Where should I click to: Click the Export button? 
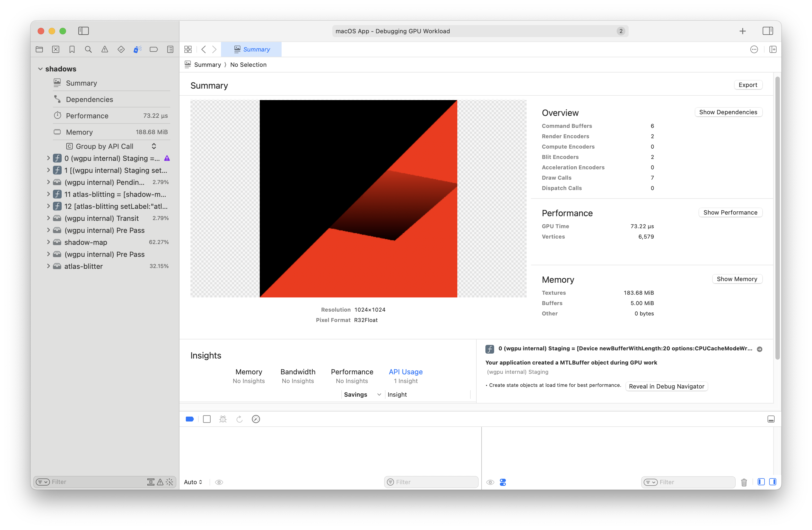coord(748,85)
